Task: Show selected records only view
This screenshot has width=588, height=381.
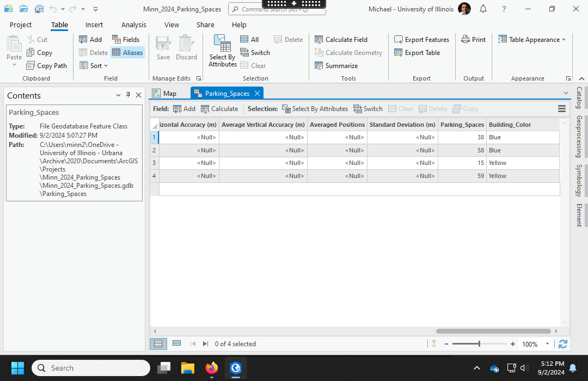Action: pyautogui.click(x=176, y=343)
